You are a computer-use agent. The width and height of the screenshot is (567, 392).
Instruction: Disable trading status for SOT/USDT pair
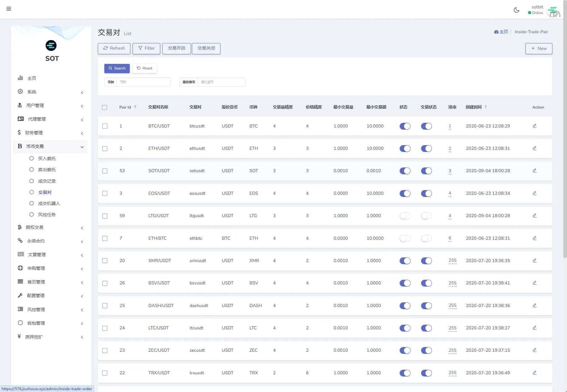(427, 171)
